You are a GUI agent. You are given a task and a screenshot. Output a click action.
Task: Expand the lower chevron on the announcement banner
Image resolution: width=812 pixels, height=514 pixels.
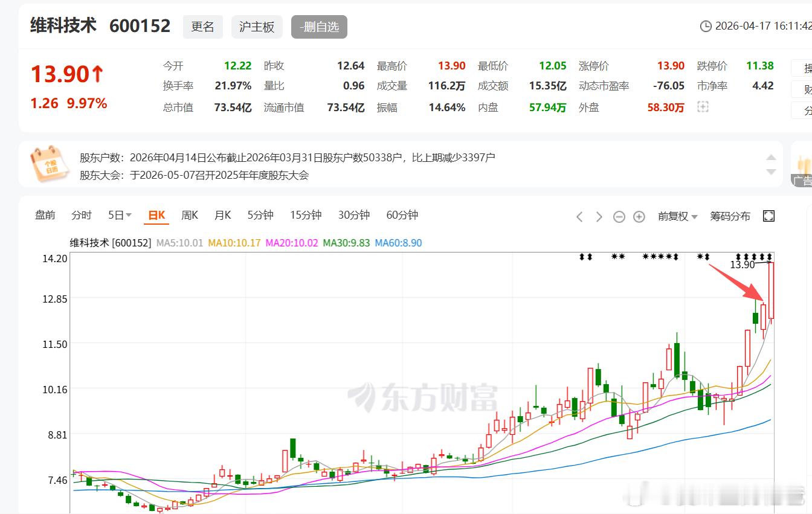click(x=772, y=172)
